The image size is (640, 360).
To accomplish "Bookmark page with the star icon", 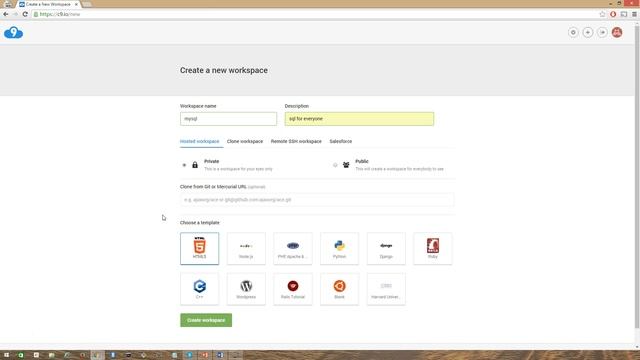I will [602, 14].
